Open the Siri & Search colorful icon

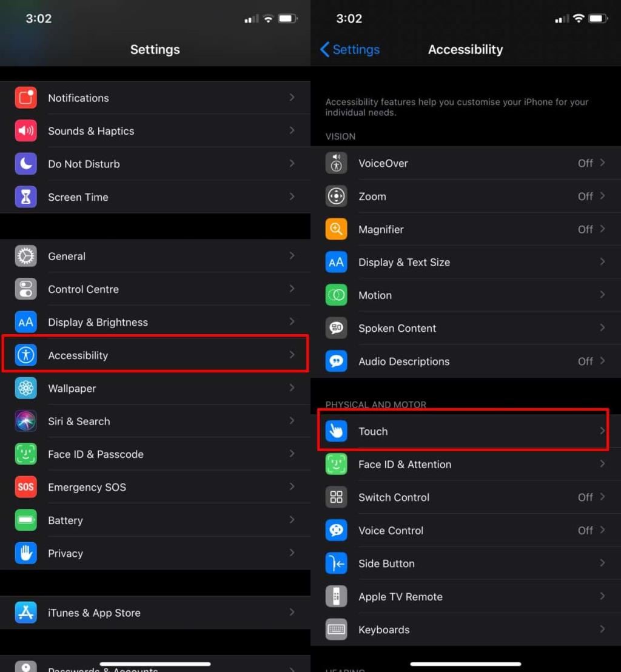click(x=25, y=421)
